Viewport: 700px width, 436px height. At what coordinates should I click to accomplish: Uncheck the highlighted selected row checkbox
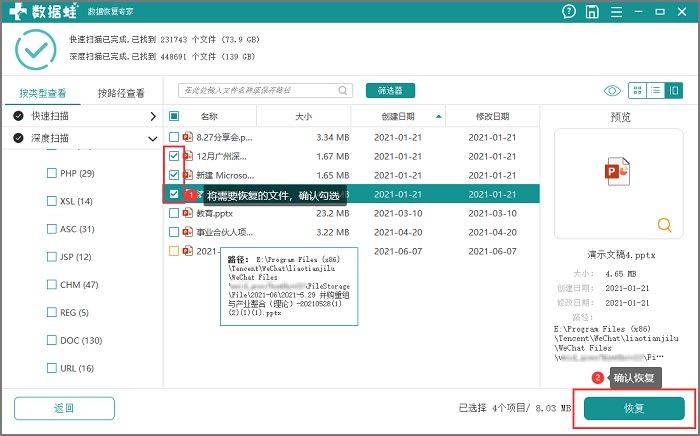click(x=174, y=194)
